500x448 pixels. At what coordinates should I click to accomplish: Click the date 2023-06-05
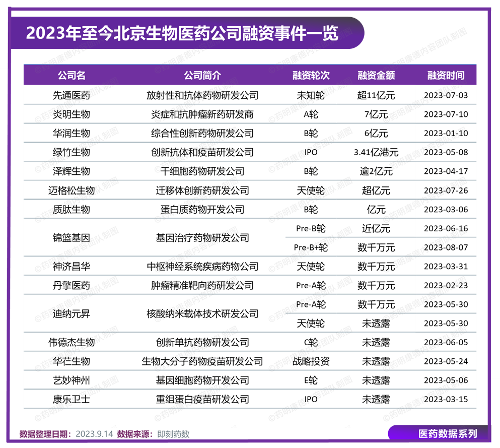click(x=446, y=342)
